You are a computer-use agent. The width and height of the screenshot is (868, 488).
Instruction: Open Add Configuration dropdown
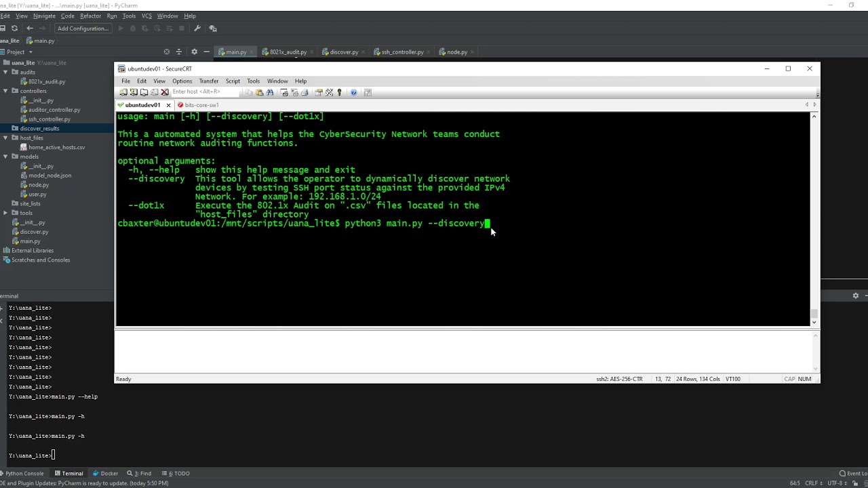(x=83, y=28)
